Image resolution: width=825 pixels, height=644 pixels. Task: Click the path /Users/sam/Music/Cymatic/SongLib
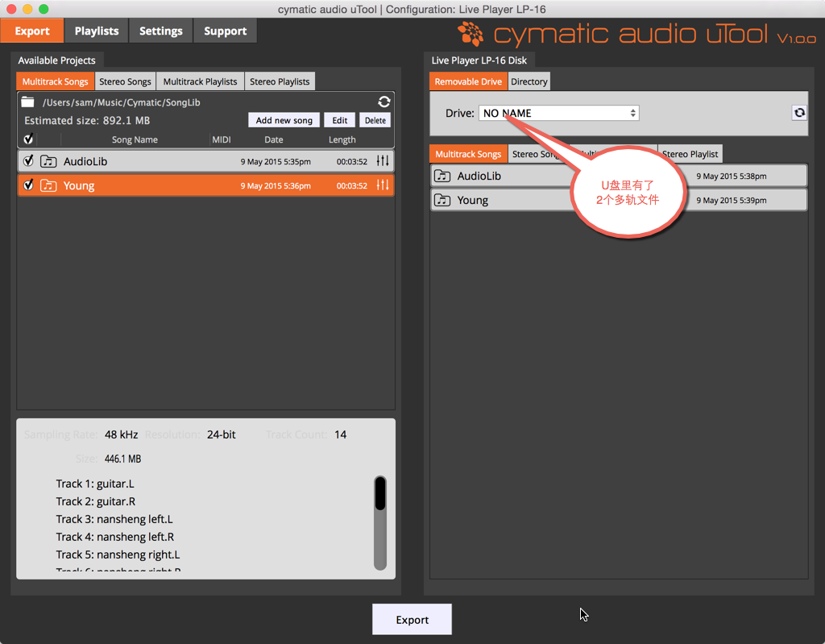pos(122,102)
